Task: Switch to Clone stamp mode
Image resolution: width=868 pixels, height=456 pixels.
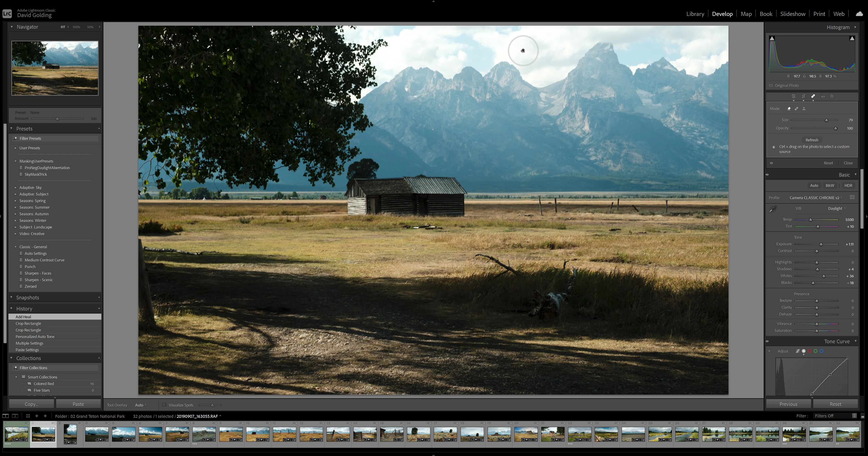Action: coord(804,108)
